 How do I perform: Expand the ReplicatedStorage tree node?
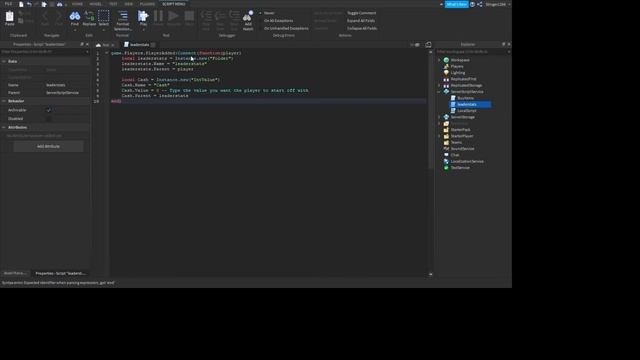(x=440, y=85)
